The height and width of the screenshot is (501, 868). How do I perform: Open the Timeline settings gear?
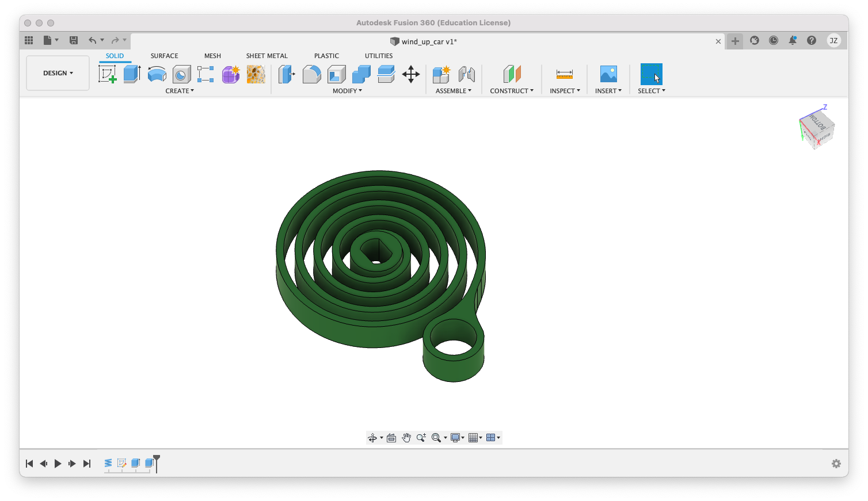(x=836, y=464)
